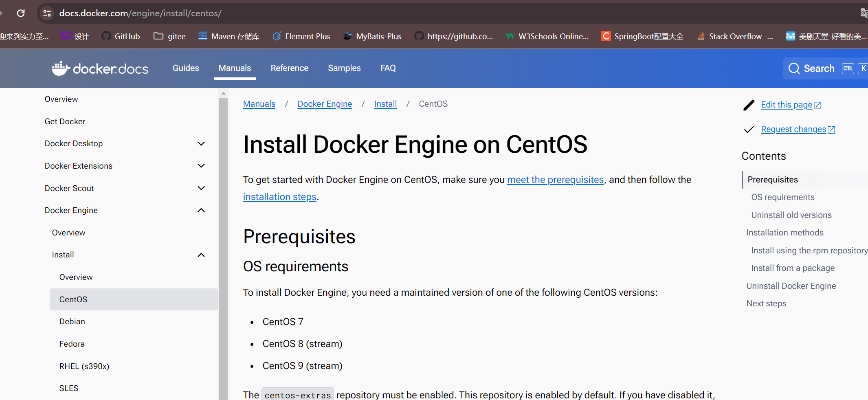This screenshot has width=868, height=400.
Task: Open the Samples tab
Action: (344, 68)
